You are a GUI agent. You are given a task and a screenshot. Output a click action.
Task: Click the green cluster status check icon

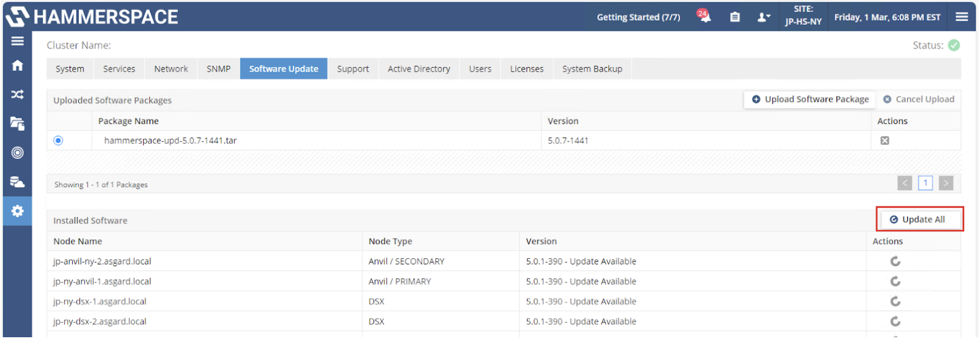click(x=954, y=45)
